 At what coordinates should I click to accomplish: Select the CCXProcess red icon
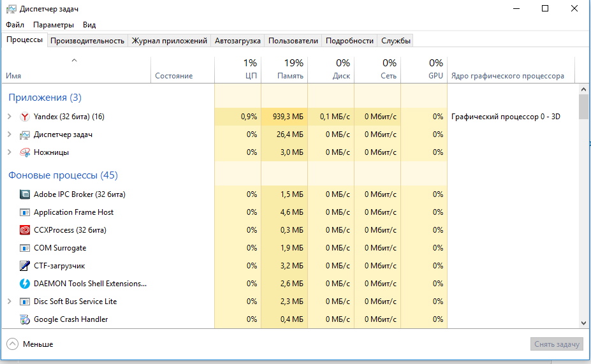click(x=24, y=230)
